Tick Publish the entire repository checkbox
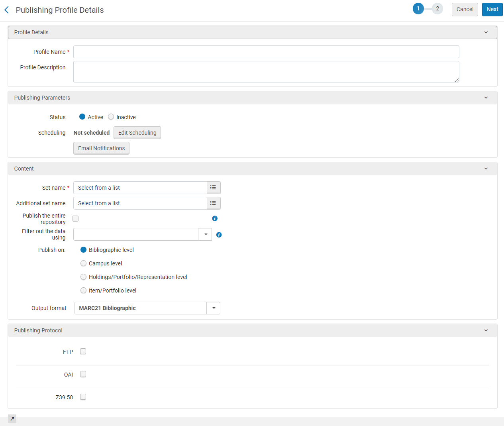This screenshot has height=426, width=504. pyautogui.click(x=76, y=218)
